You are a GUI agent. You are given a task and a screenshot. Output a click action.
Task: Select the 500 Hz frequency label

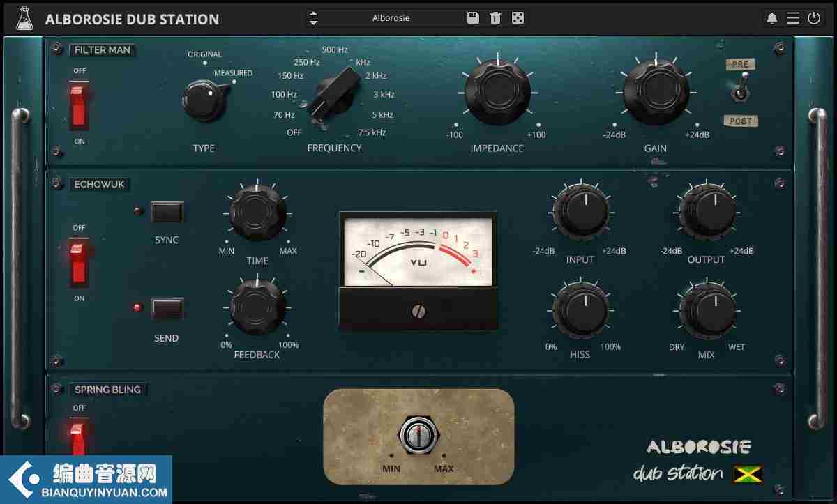coord(335,50)
